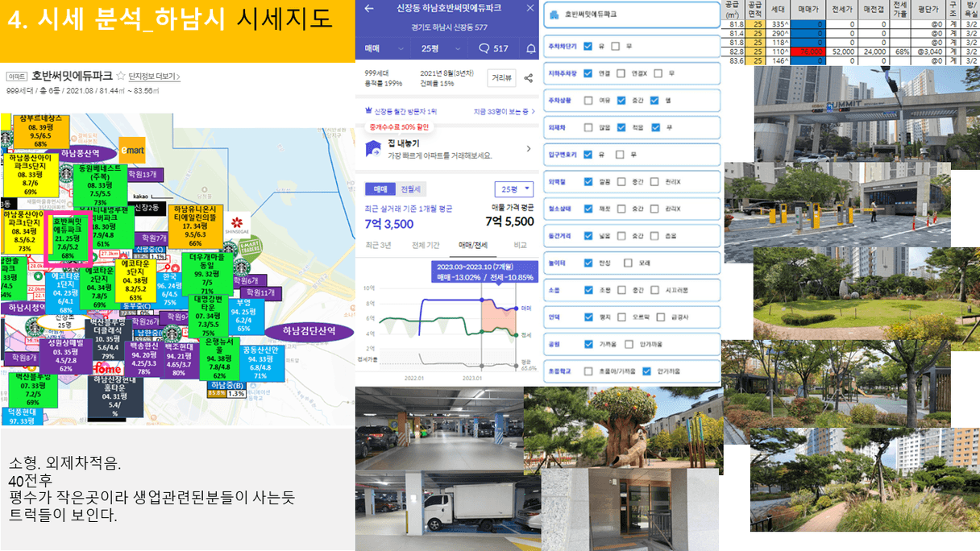Expand the 집 내놓기 row chevron
Viewport: 980px width, 551px height.
[529, 148]
